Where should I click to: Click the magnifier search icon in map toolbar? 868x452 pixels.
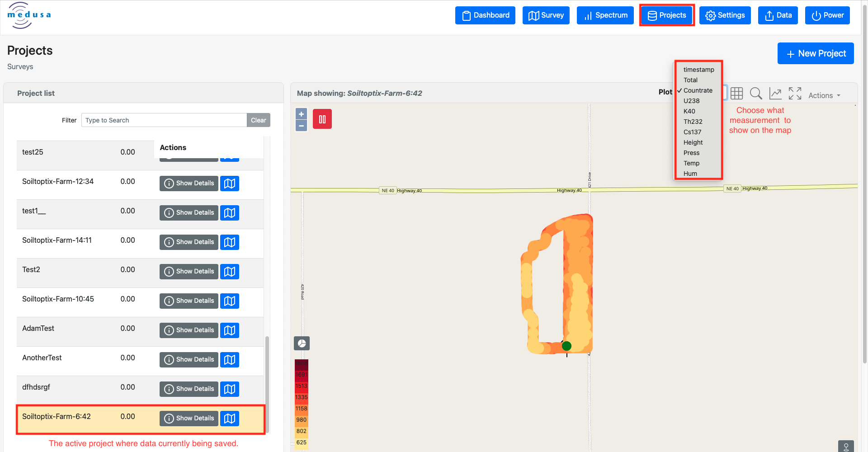point(756,94)
